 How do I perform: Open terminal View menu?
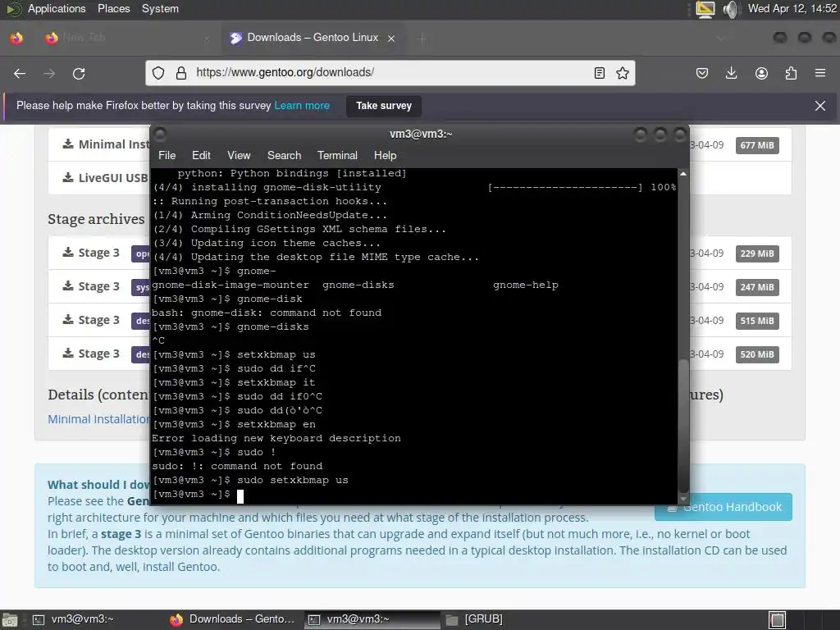pos(239,155)
